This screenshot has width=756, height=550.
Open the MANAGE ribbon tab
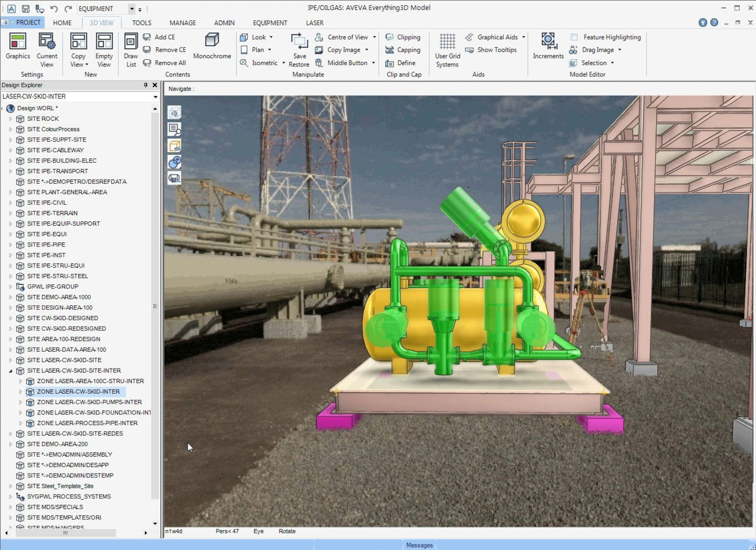pos(183,23)
